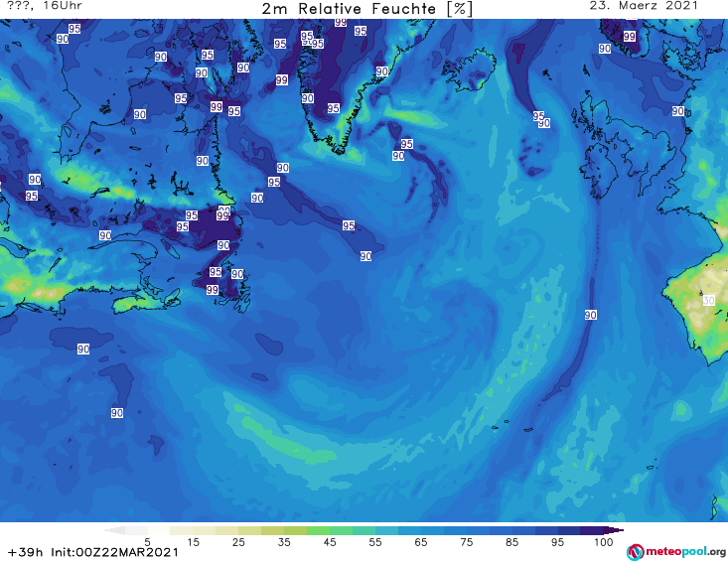Click the legend value '100'

[x=603, y=541]
